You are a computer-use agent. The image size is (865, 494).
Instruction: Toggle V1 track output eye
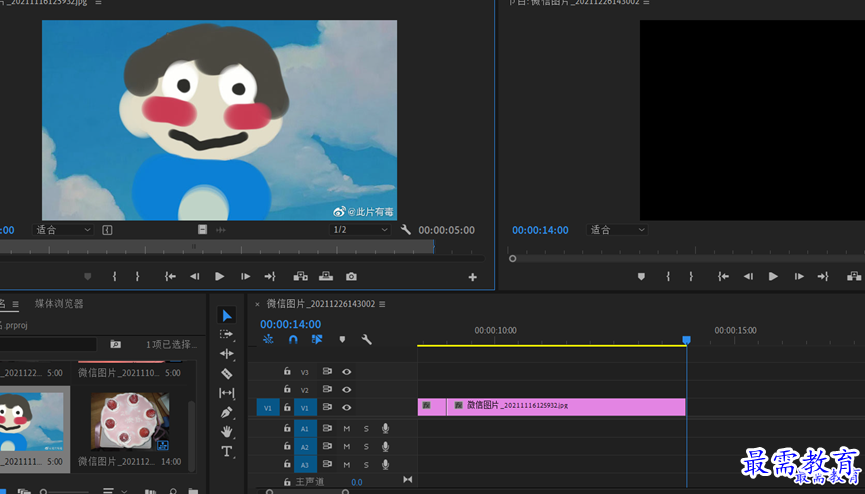[x=346, y=407]
